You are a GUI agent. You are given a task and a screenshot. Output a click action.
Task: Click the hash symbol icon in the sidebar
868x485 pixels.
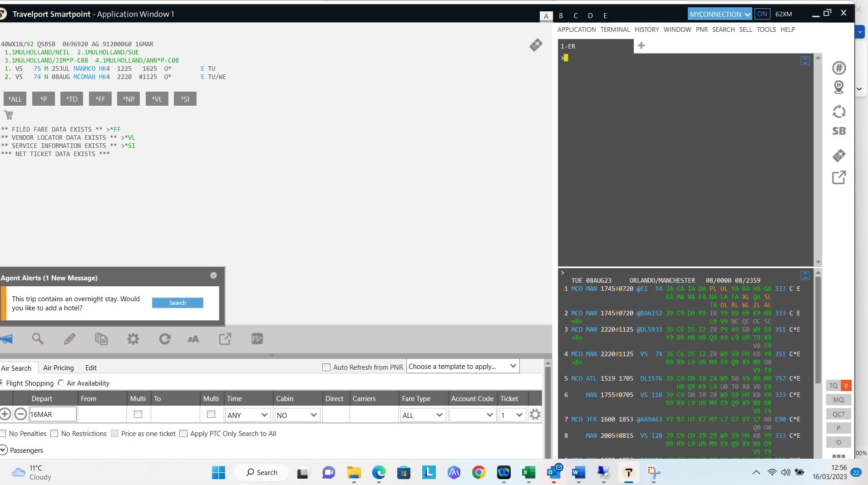(839, 68)
